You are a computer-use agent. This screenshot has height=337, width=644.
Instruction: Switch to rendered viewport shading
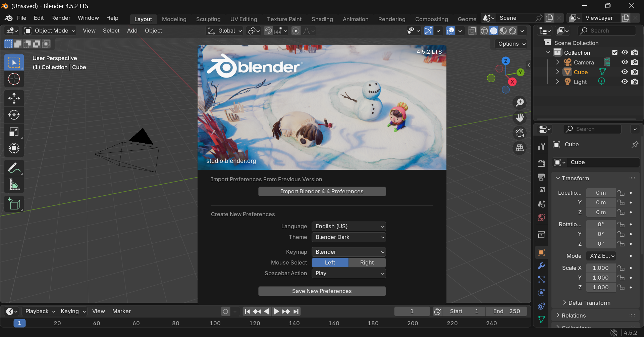tap(513, 31)
